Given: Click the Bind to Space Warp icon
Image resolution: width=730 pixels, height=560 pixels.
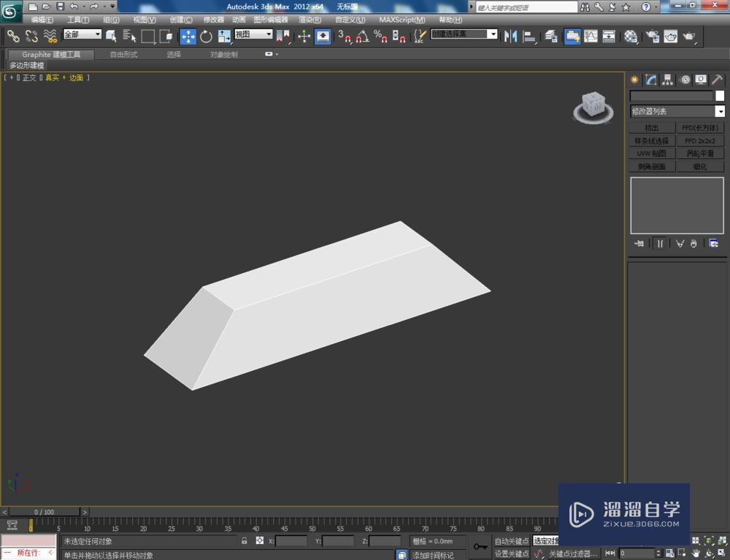Looking at the screenshot, I should pos(50,36).
